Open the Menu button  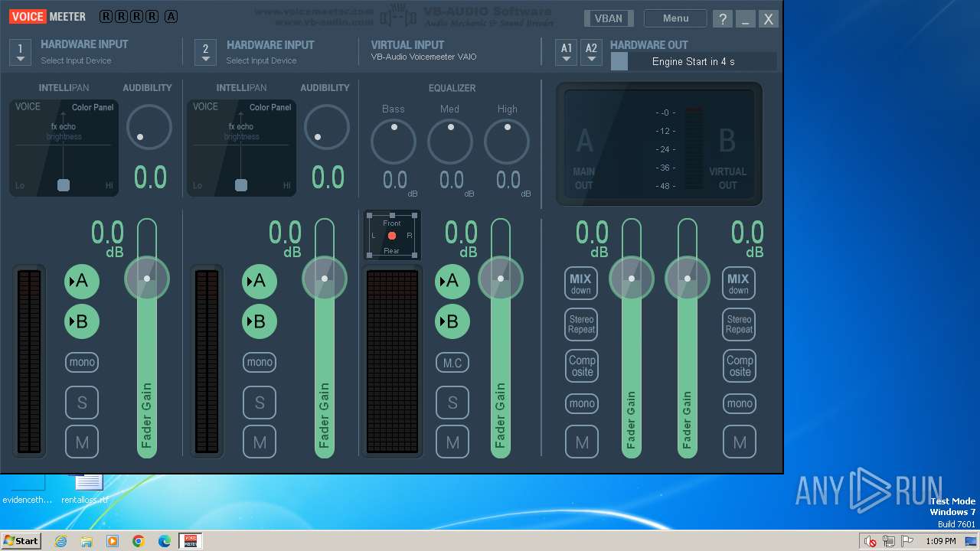pyautogui.click(x=675, y=18)
